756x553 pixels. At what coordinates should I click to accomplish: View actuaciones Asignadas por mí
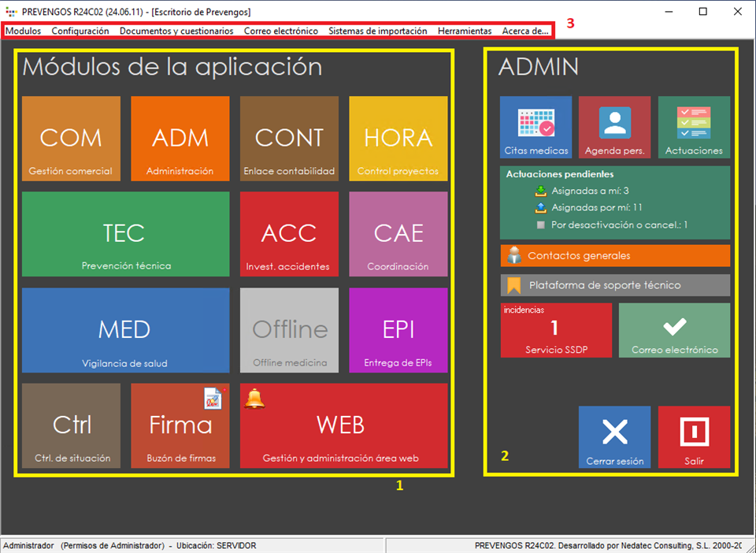point(592,208)
